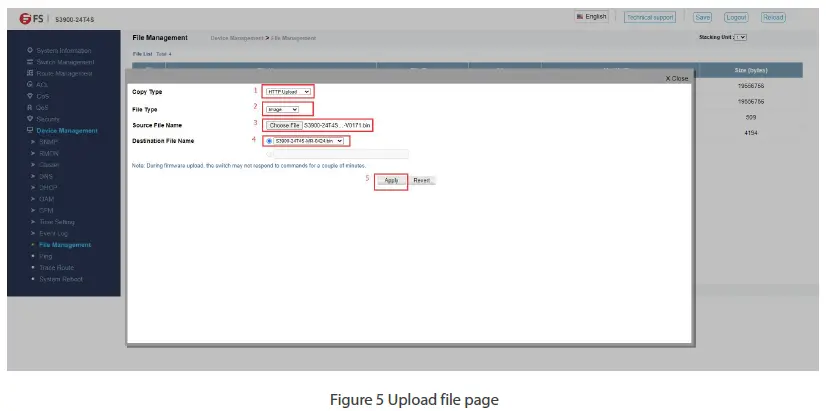Image resolution: width=826 pixels, height=411 pixels.
Task: Expand the Time Setting submenu
Action: 57,222
